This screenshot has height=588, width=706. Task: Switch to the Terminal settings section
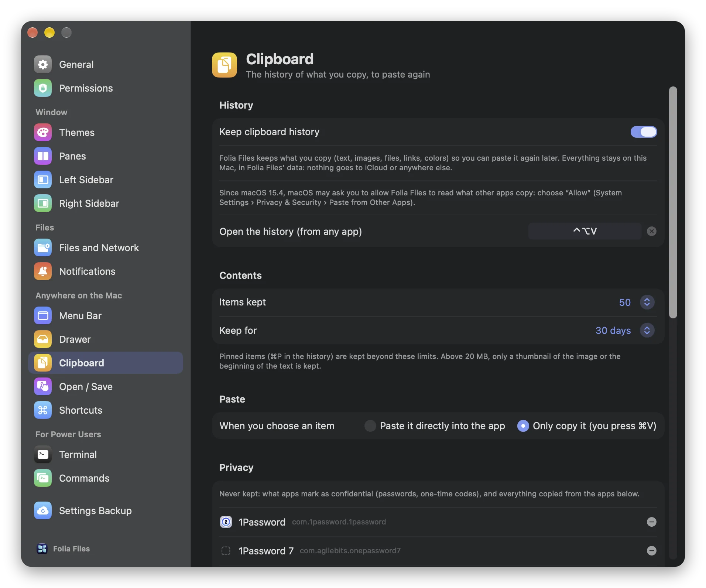tap(106, 455)
